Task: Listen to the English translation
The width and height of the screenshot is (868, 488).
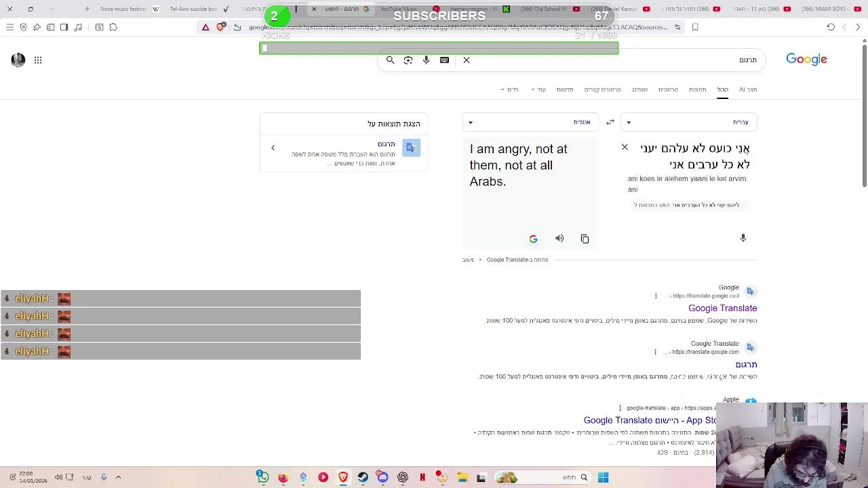Action: 559,239
